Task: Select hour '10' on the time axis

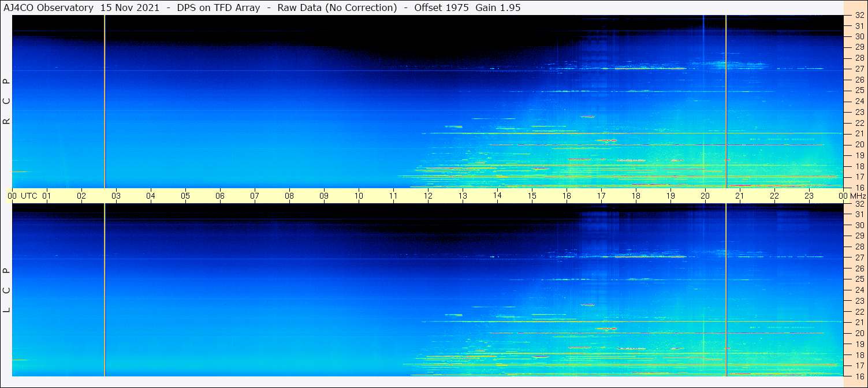Action: click(359, 196)
